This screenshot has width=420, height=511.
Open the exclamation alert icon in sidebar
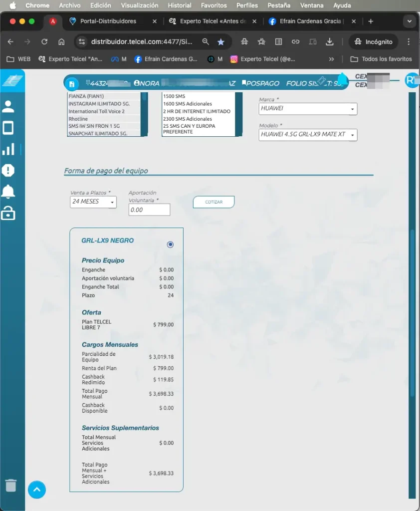[8, 170]
